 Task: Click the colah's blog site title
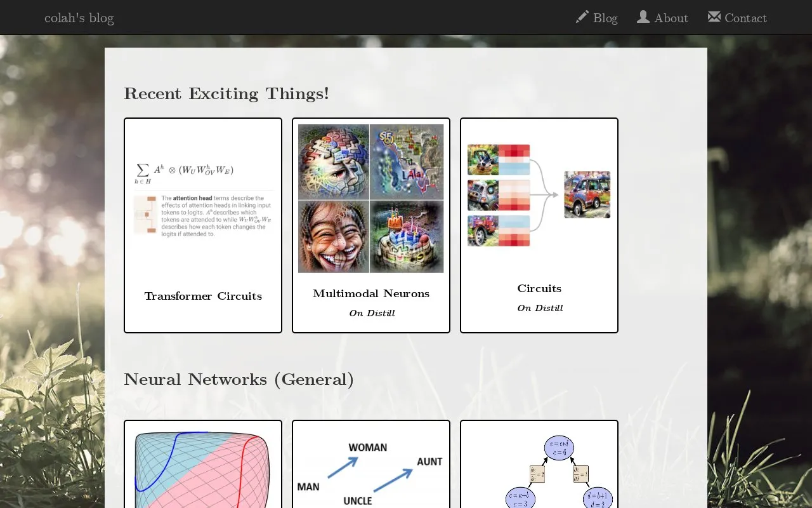(x=79, y=18)
